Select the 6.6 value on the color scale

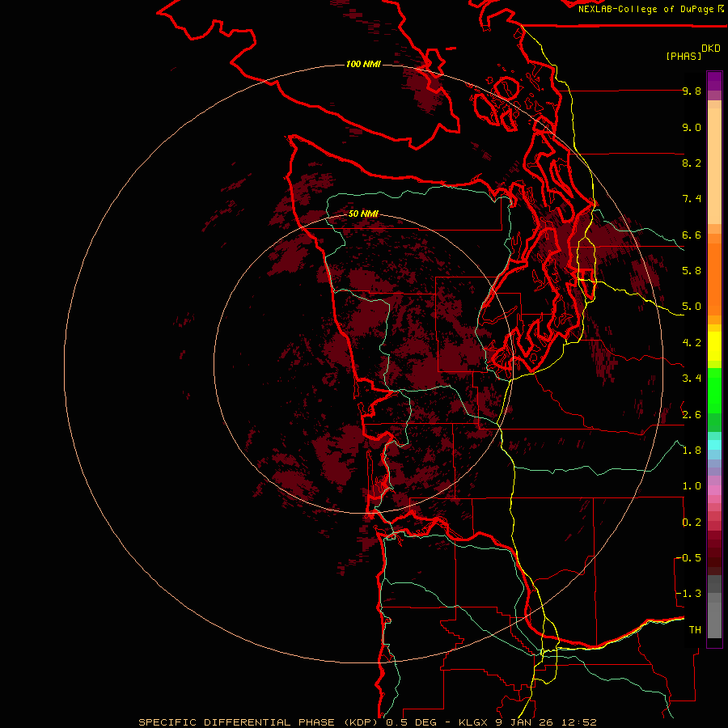(692, 235)
